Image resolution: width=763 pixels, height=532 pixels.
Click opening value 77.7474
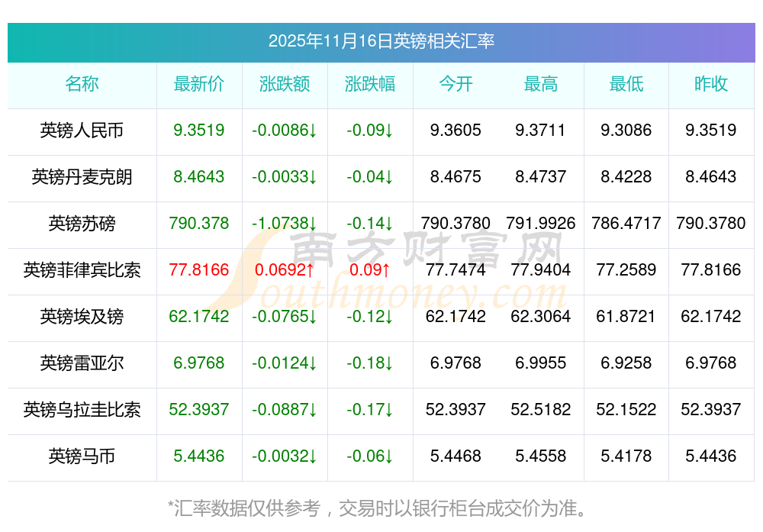pos(456,270)
